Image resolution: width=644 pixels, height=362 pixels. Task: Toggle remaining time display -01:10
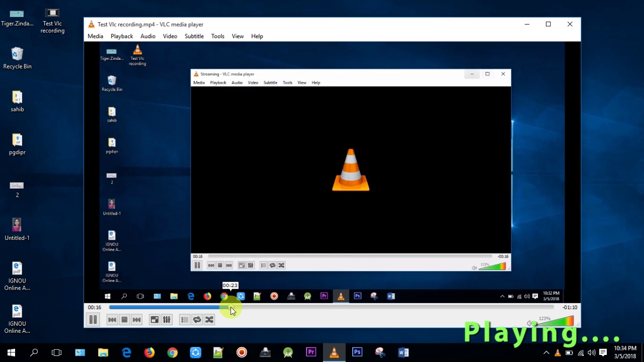[x=570, y=307]
